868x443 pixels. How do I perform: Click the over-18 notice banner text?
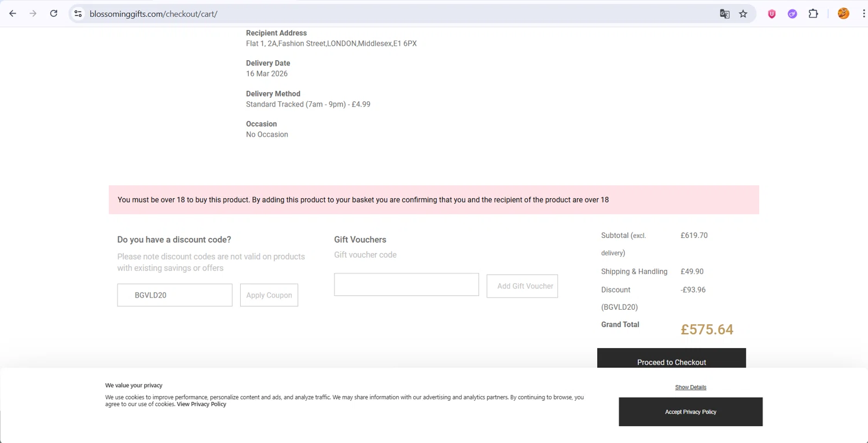[x=363, y=200]
